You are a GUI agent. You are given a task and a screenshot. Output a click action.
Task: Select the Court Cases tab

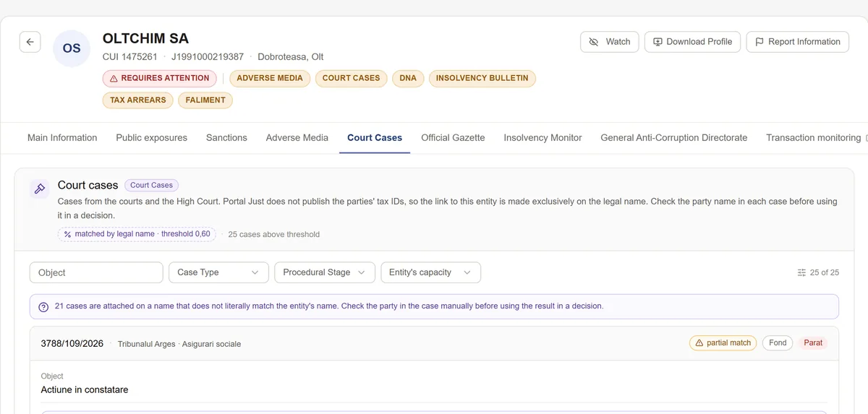click(x=375, y=137)
